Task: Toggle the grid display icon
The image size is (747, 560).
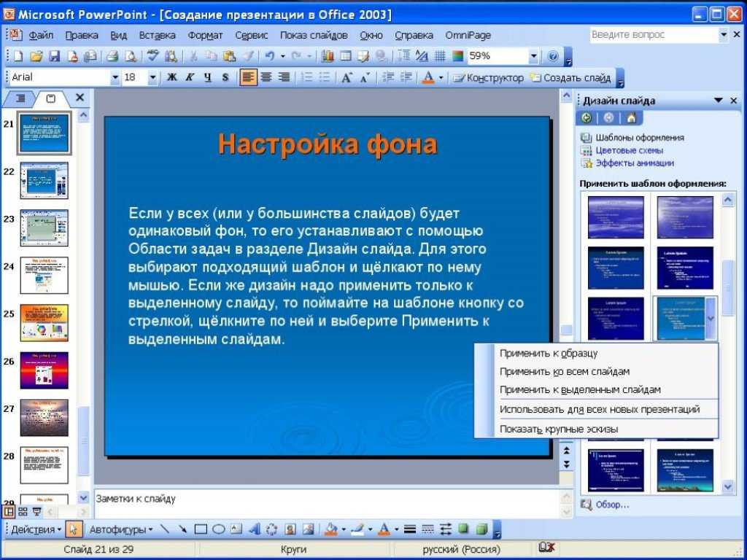Action: pos(440,57)
